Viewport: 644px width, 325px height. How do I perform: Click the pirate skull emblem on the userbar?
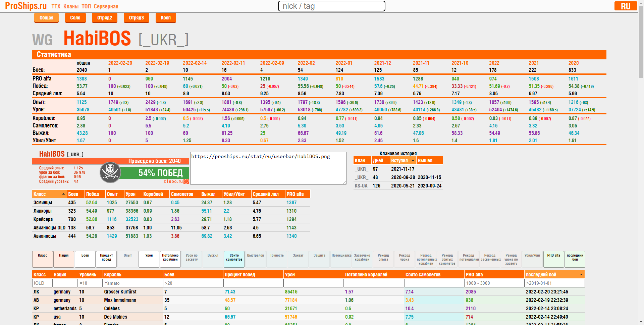110,172
